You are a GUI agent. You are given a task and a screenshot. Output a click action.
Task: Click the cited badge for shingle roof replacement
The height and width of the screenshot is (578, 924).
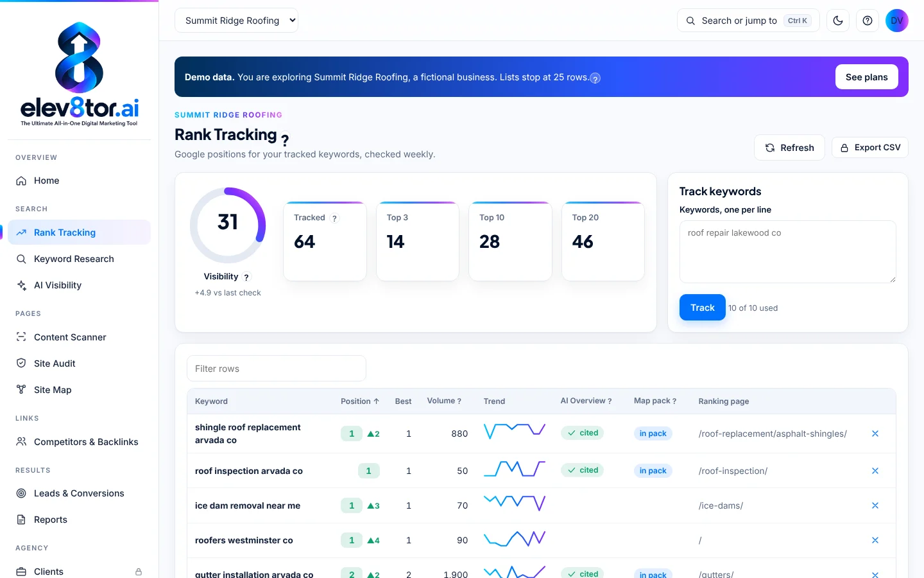582,433
